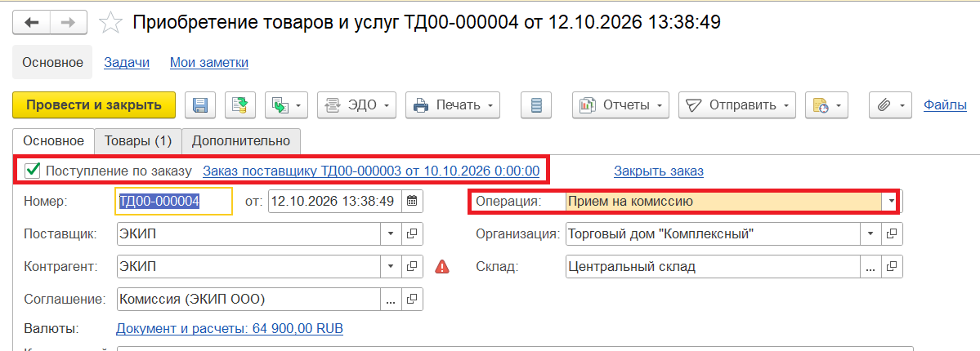Add document to favorites with star icon
980x351 pixels.
coord(110,23)
